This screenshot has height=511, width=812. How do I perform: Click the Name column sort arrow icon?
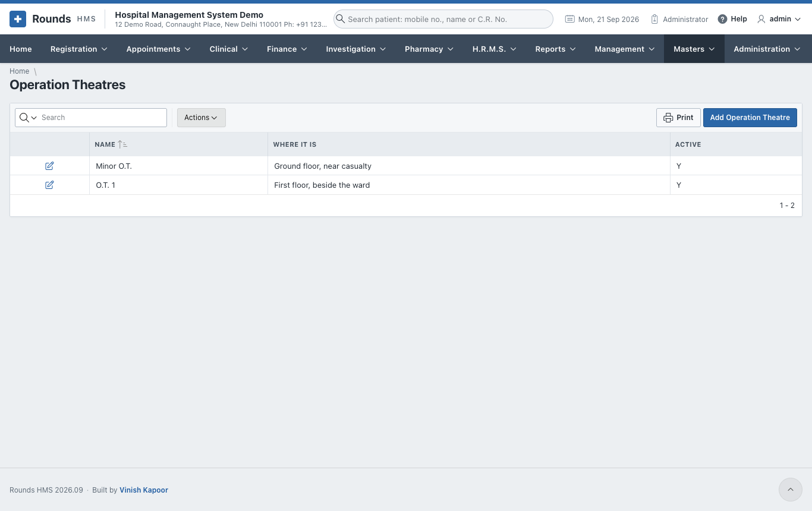pyautogui.click(x=122, y=144)
